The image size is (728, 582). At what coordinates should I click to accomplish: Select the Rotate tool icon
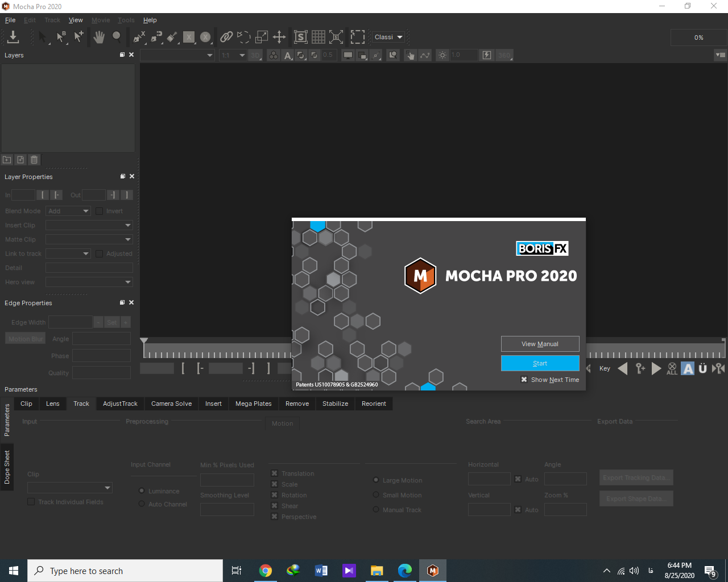(243, 37)
